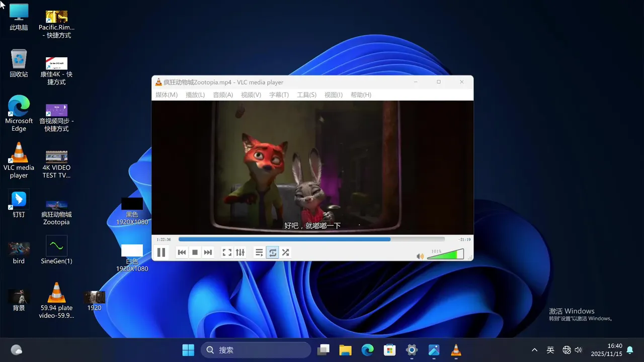Stop playback with the stop button
This screenshot has width=644, height=362.
(x=195, y=252)
